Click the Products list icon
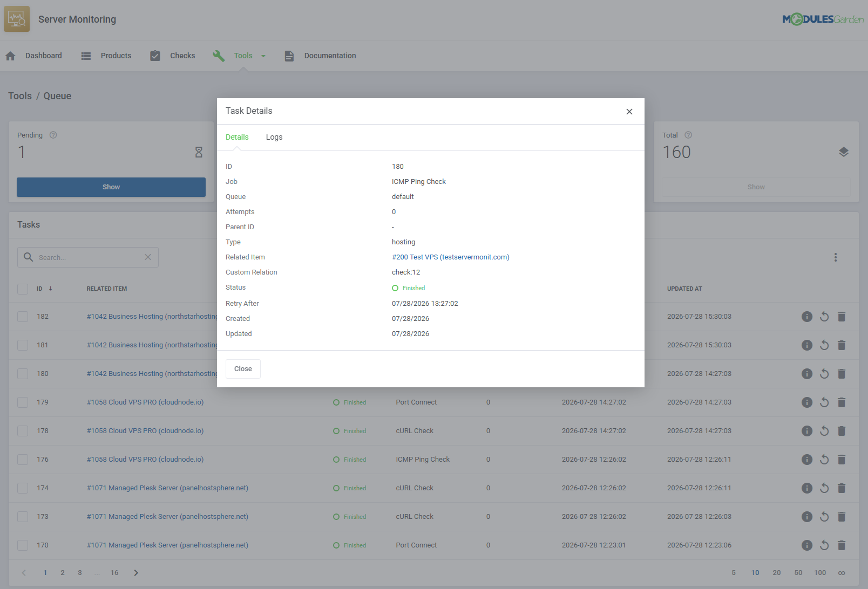The height and width of the screenshot is (589, 868). [86, 56]
